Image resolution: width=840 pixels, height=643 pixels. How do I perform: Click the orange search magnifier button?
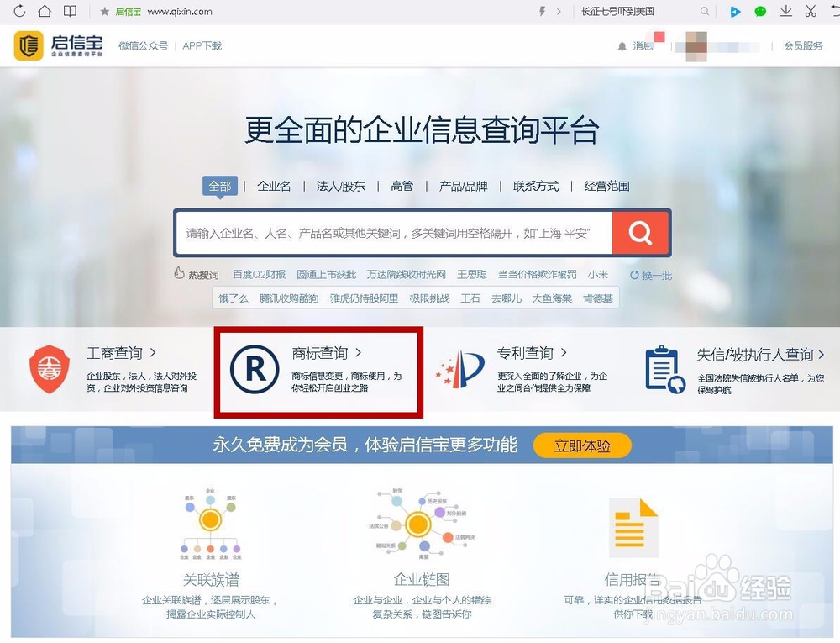coord(640,233)
